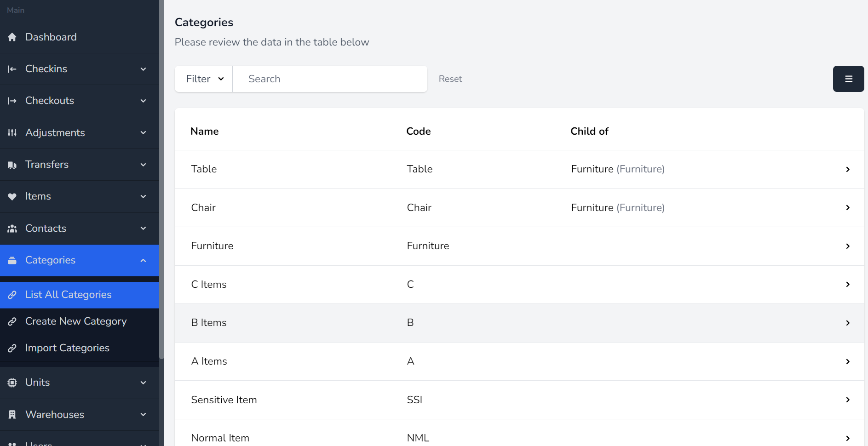
Task: Open Create New Category page
Action: pyautogui.click(x=76, y=321)
